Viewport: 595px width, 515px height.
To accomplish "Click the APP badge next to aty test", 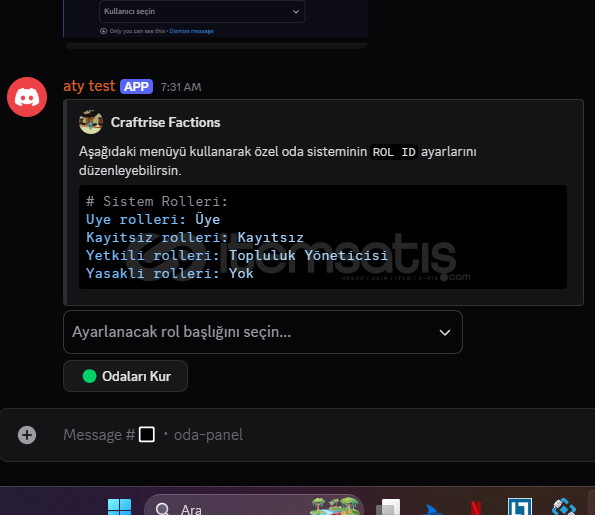I will 137,87.
